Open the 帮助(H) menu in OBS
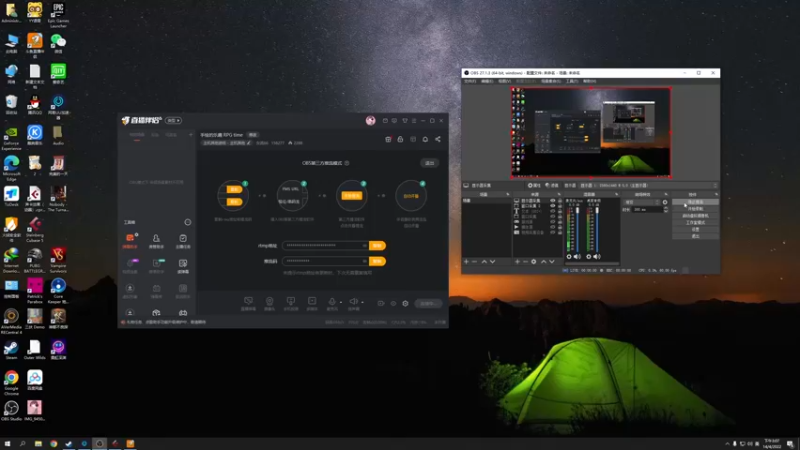The width and height of the screenshot is (800, 450). (x=589, y=81)
